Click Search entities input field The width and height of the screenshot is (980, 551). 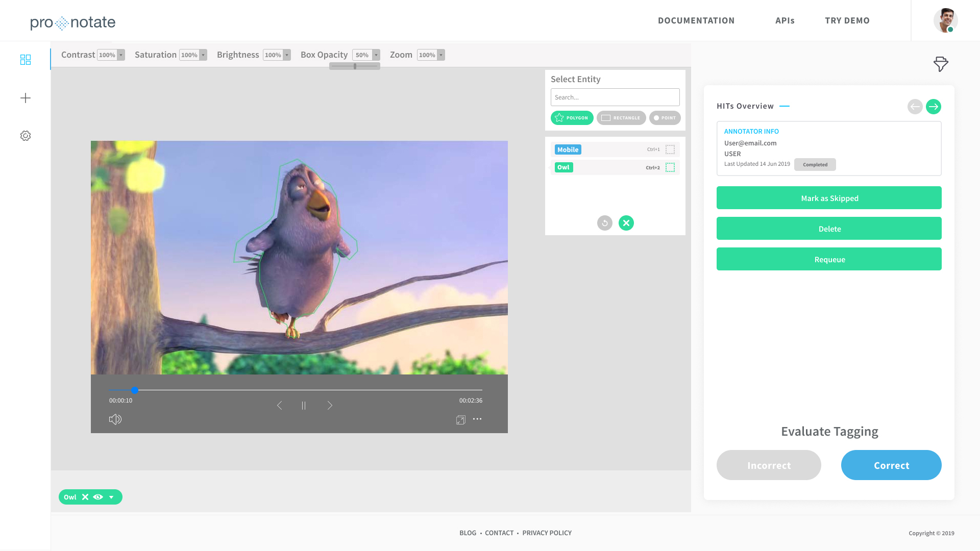coord(615,97)
